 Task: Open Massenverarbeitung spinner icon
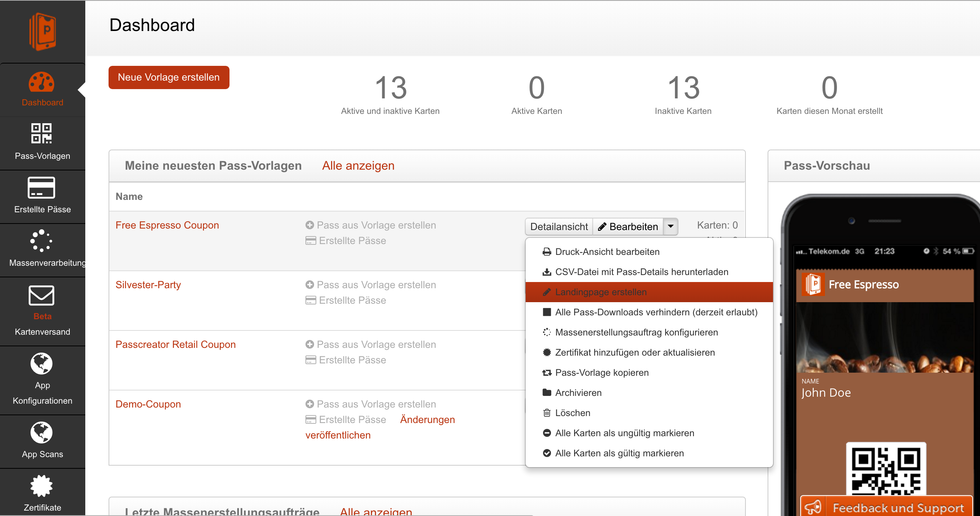(x=41, y=241)
